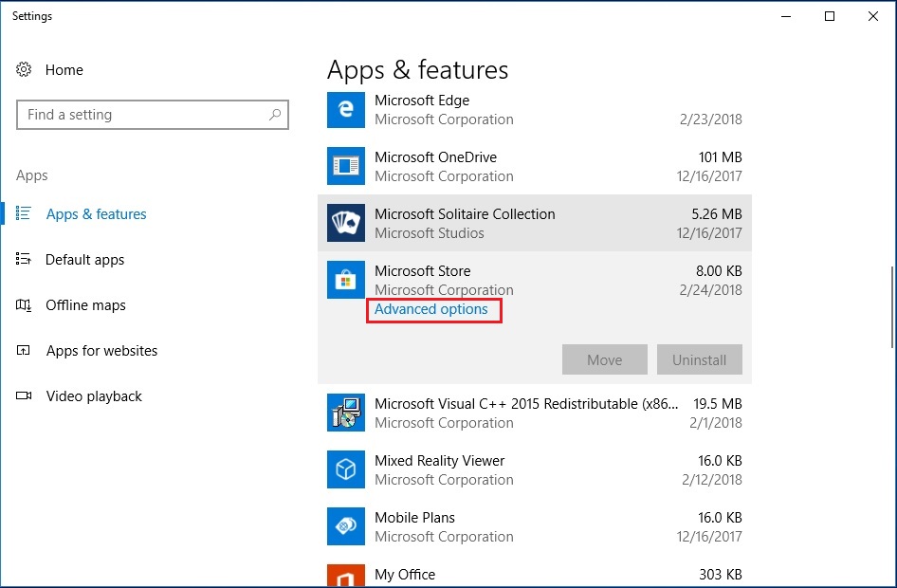The image size is (897, 588).
Task: Click the Move button
Action: click(605, 359)
